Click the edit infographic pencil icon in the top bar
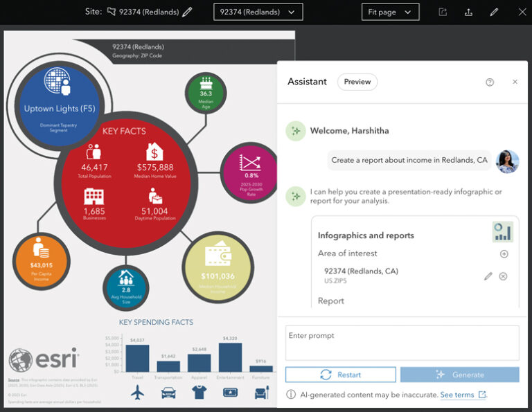Image resolution: width=532 pixels, height=412 pixels. (x=494, y=12)
